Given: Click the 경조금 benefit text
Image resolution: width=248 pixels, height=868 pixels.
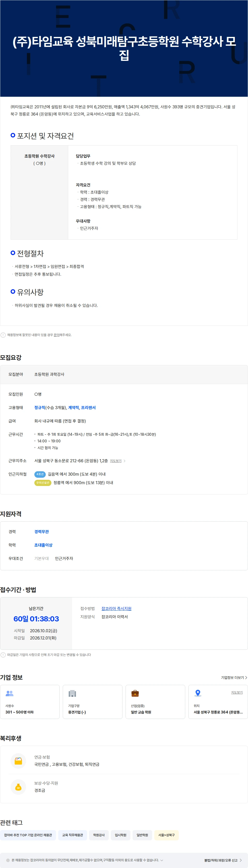Looking at the screenshot, I should [40, 791].
